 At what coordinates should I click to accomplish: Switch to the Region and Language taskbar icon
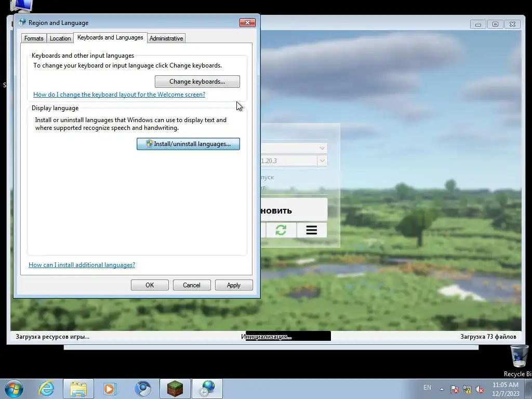[x=207, y=389]
